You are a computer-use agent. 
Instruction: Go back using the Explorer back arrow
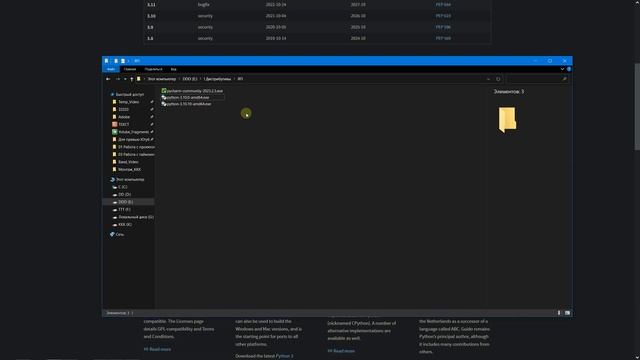pyautogui.click(x=108, y=79)
